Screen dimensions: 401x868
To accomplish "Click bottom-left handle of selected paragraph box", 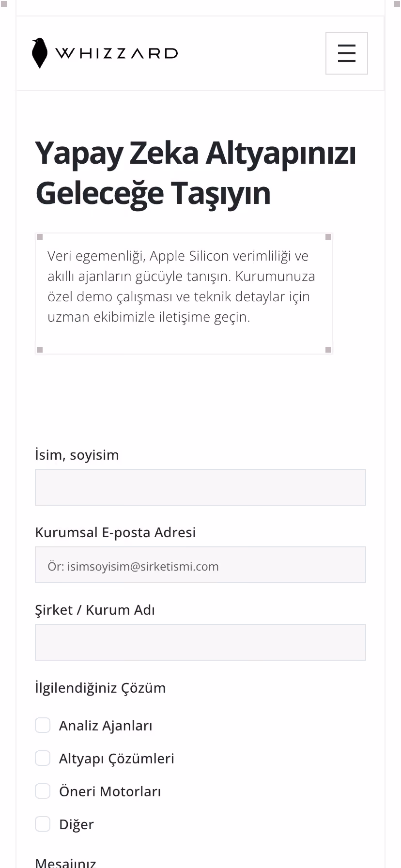I will (x=40, y=350).
